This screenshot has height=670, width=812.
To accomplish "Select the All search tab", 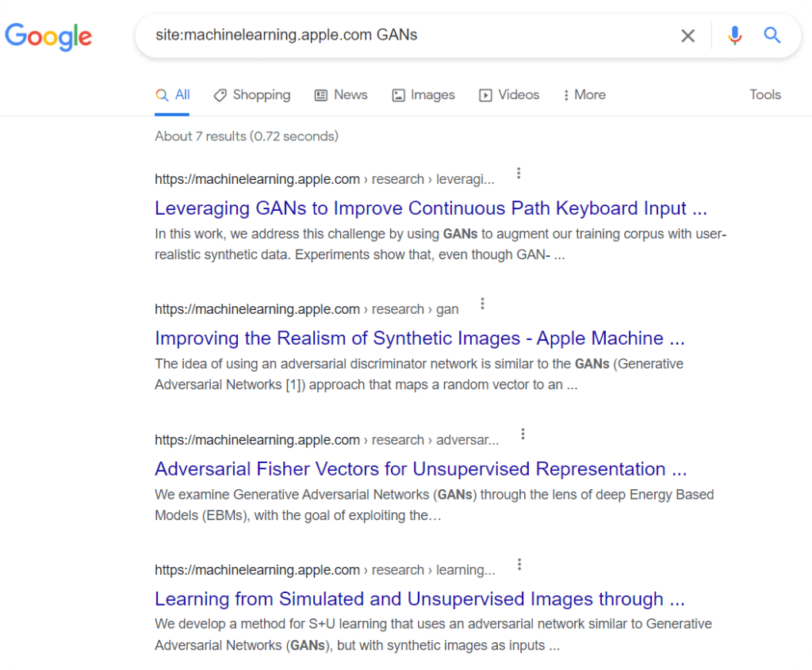I will point(172,95).
